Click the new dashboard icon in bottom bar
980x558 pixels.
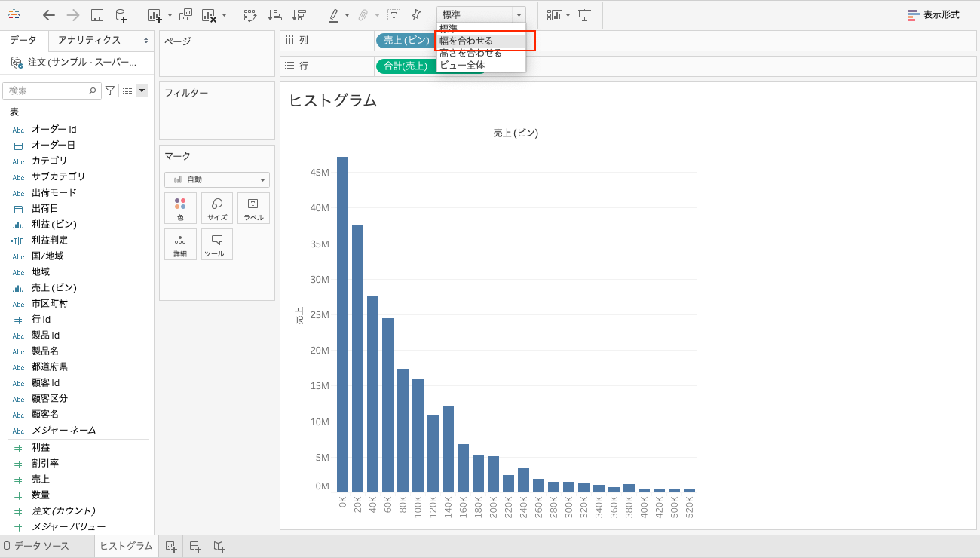click(194, 546)
